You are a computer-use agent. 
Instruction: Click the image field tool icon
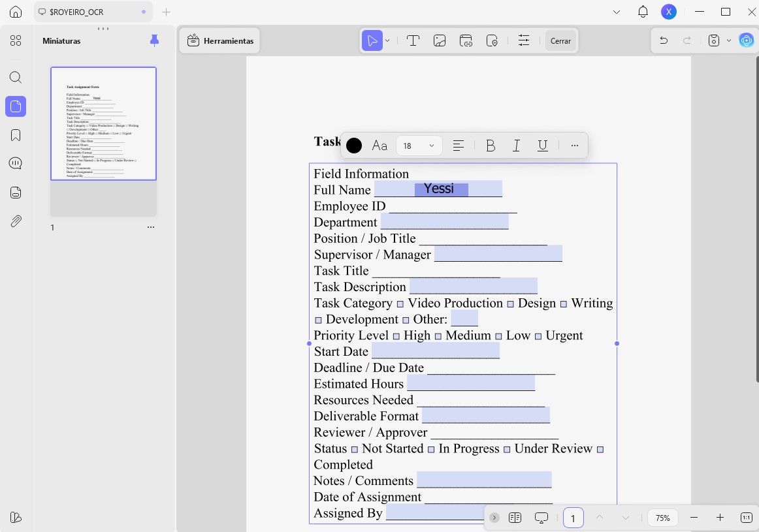[x=440, y=40]
